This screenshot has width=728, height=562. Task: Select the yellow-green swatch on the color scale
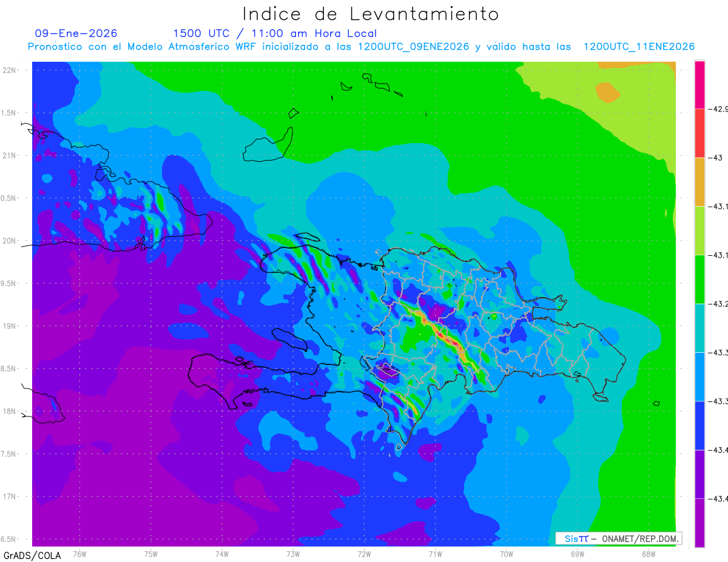point(699,230)
